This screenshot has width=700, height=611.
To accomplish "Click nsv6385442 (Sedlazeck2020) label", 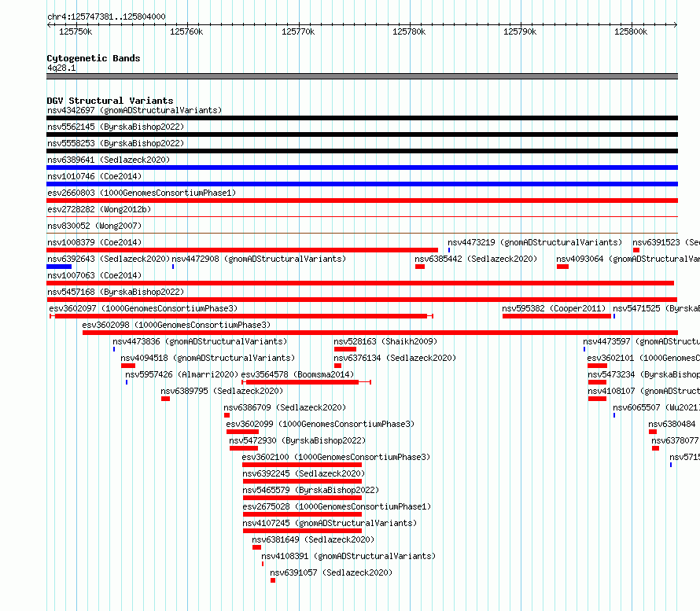I will 476,259.
